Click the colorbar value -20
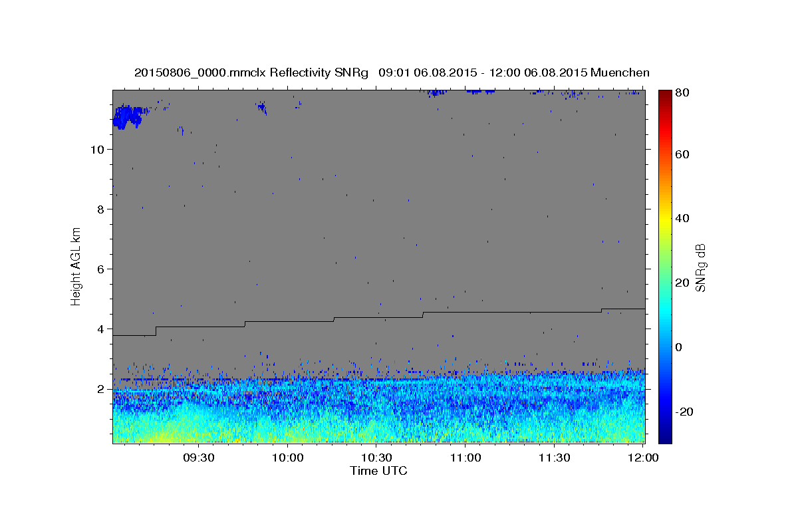This screenshot has width=798, height=532. click(x=684, y=412)
